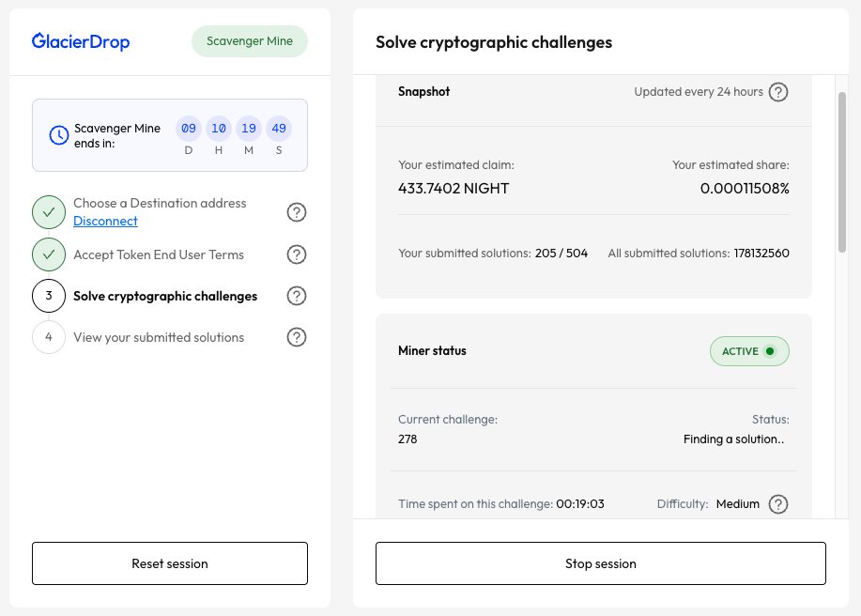Click the green checkmark for Token End User Terms
The width and height of the screenshot is (861, 616).
pyautogui.click(x=49, y=254)
